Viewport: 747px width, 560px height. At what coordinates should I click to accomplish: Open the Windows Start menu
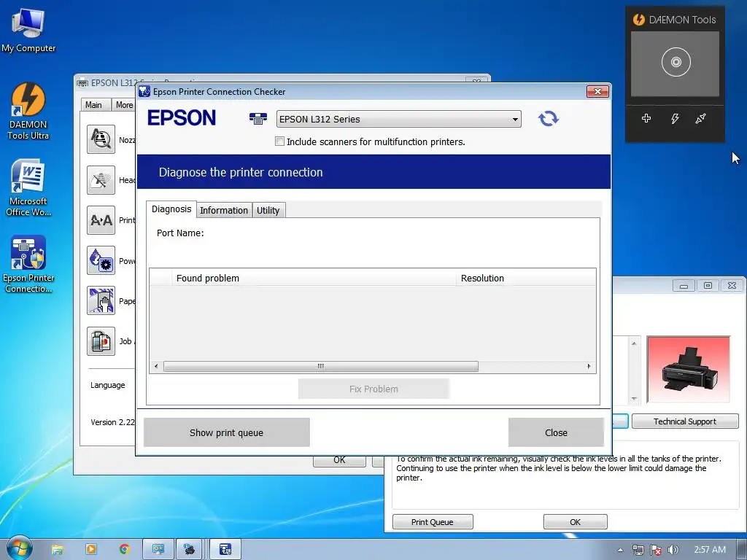19,549
